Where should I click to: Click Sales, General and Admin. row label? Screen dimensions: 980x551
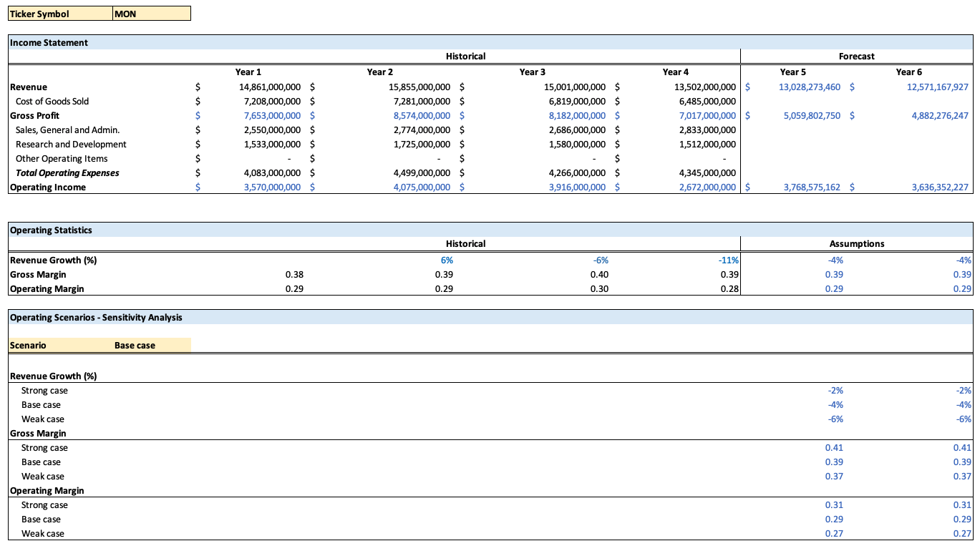(x=68, y=130)
